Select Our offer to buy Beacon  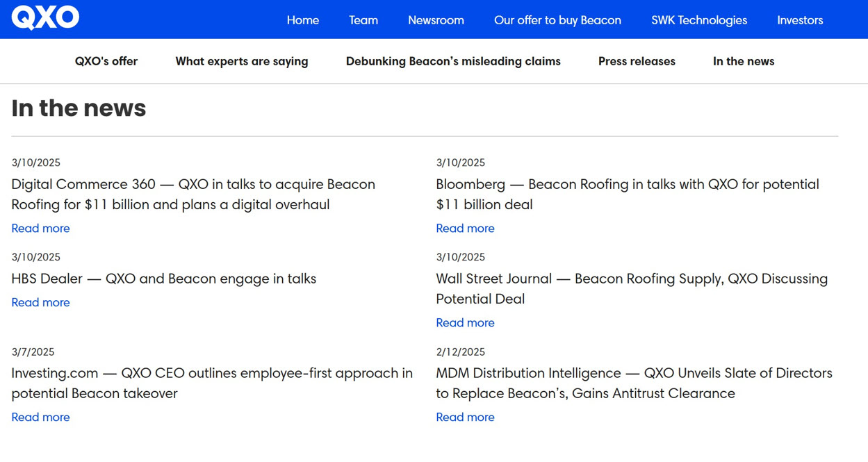coord(557,20)
